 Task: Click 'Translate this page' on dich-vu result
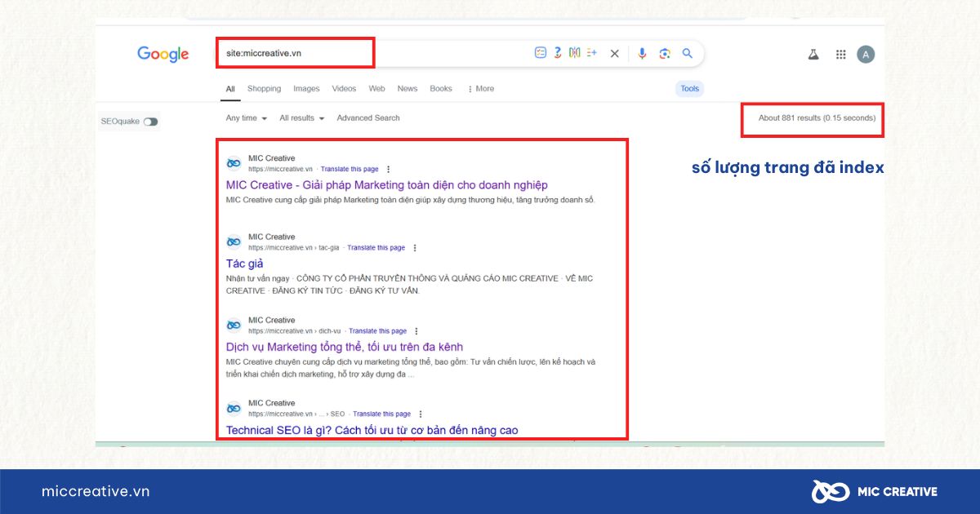tap(377, 331)
